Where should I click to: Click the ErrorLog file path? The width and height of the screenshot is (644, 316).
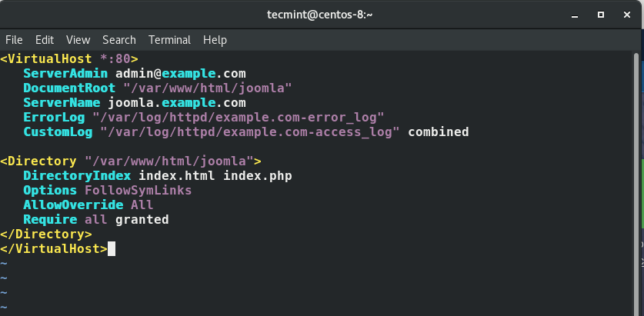239,118
